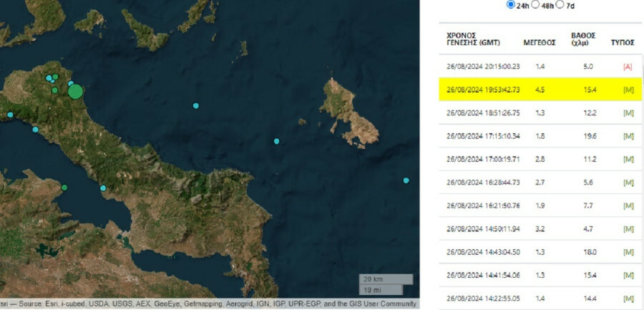
Task: Click the isolated cyan marker in the sea east of the large green circle
Action: [195, 106]
